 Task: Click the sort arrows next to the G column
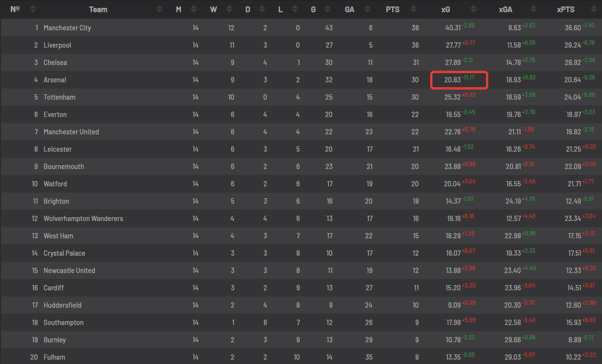coord(328,9)
